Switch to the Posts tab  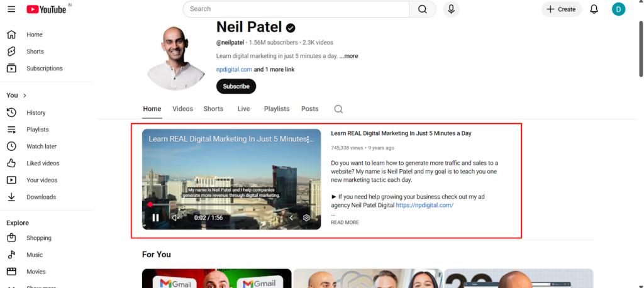[309, 109]
